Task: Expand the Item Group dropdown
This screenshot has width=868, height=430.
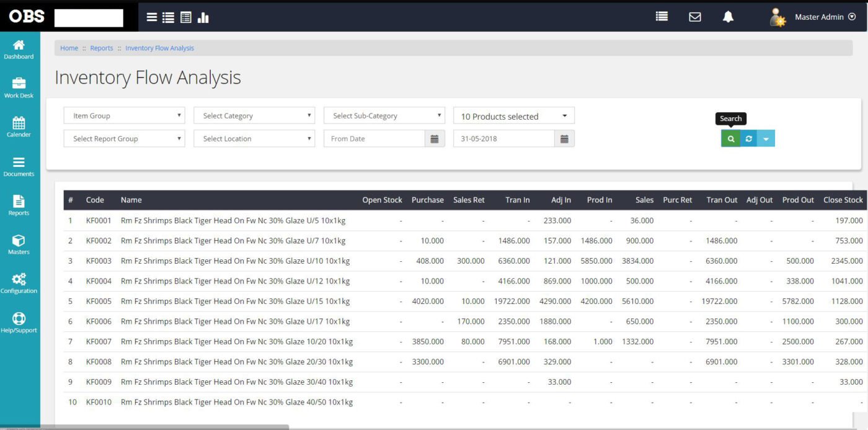Action: (x=124, y=116)
